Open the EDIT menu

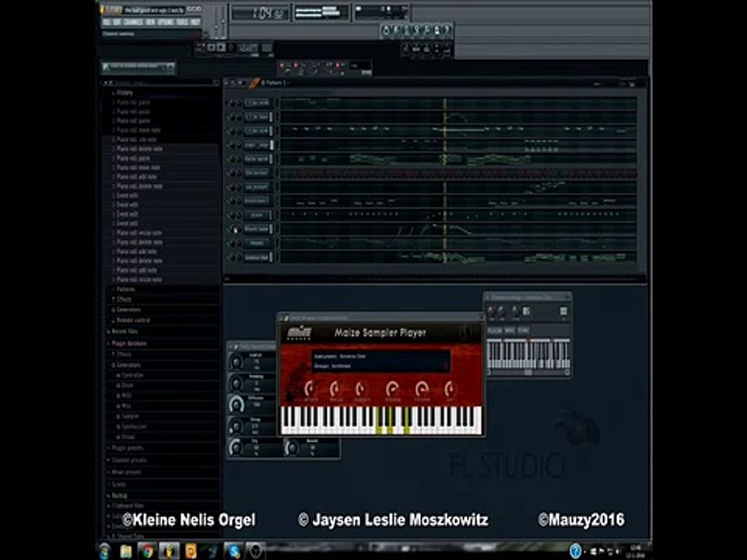pyautogui.click(x=117, y=22)
